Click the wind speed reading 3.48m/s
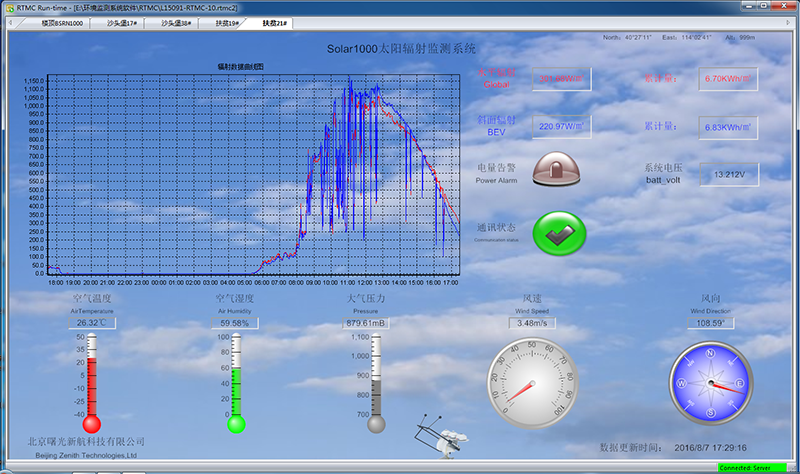 [x=532, y=323]
